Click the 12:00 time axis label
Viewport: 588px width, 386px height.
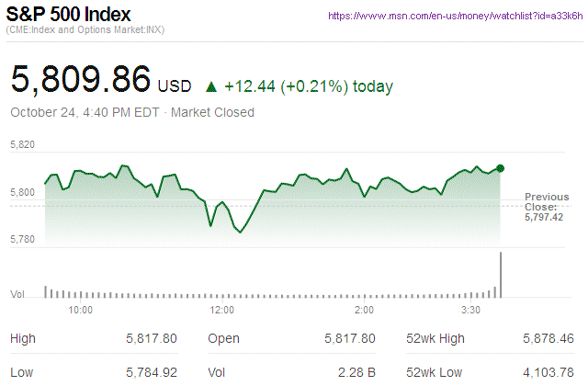pos(222,310)
